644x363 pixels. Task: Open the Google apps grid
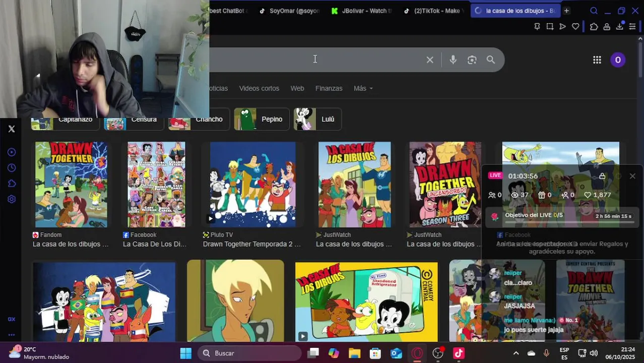(x=597, y=60)
